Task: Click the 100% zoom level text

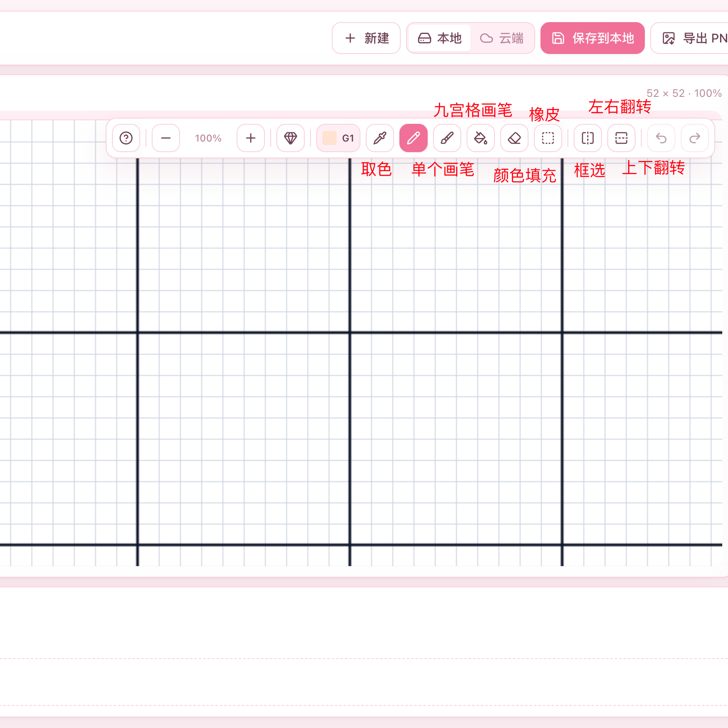Action: [208, 138]
